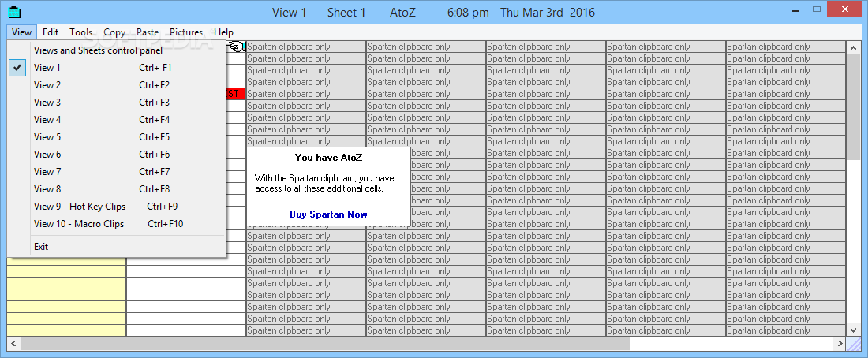Choose View 10 - Macro Clips
The width and height of the screenshot is (868, 358).
click(117, 224)
